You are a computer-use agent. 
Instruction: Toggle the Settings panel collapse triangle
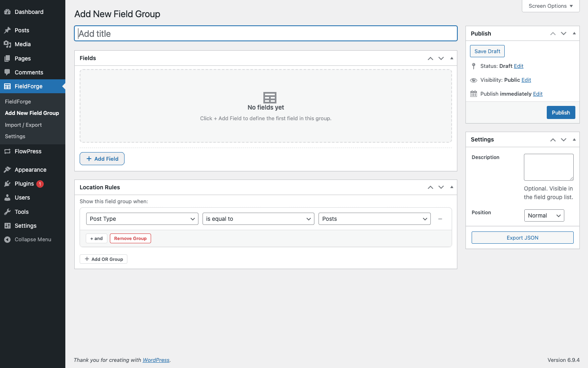574,139
